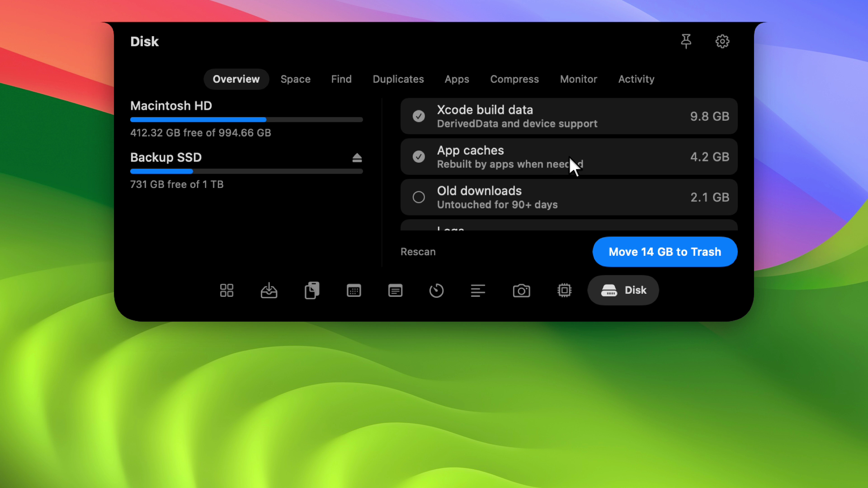Image resolution: width=868 pixels, height=488 pixels.
Task: Click the Disk panel title
Action: 144,42
